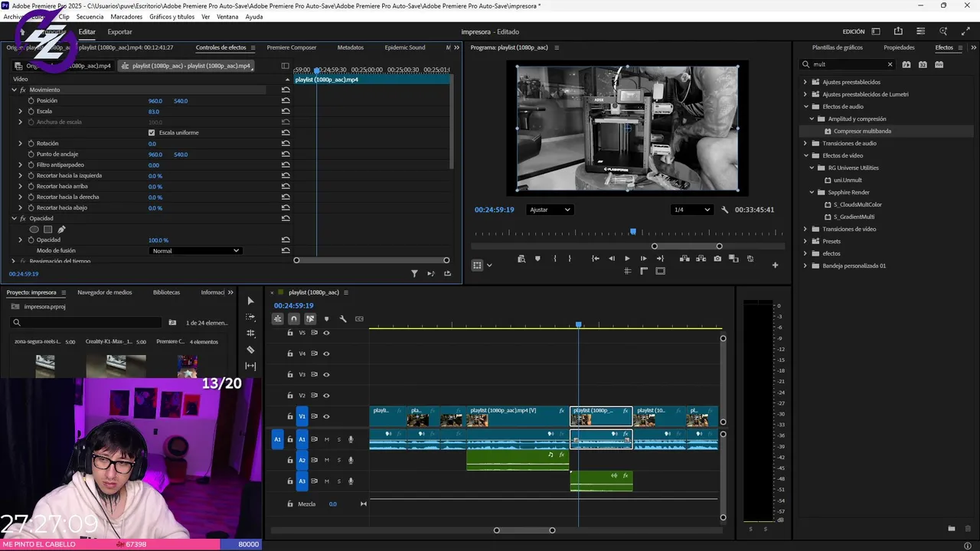Switch to the Premiere Composer tab
Image resolution: width=980 pixels, height=551 pixels.
pos(292,47)
